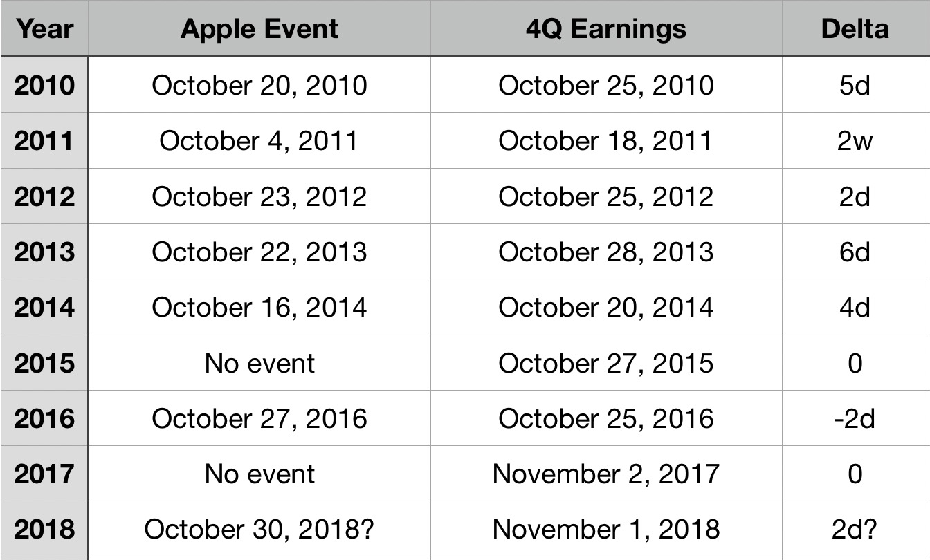This screenshot has width=930, height=560.
Task: Select the 6d delta cell
Action: [855, 252]
